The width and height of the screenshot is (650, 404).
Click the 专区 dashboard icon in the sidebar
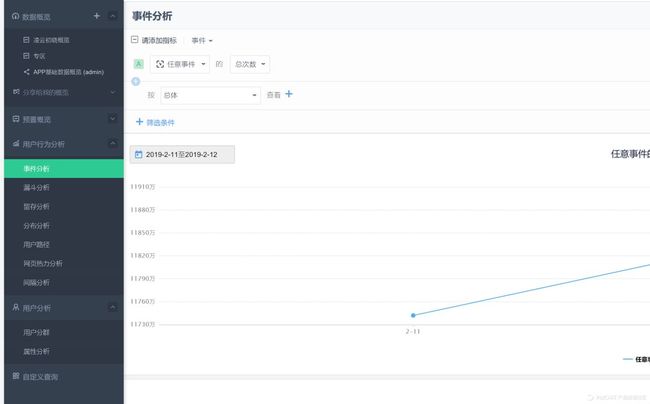click(26, 56)
